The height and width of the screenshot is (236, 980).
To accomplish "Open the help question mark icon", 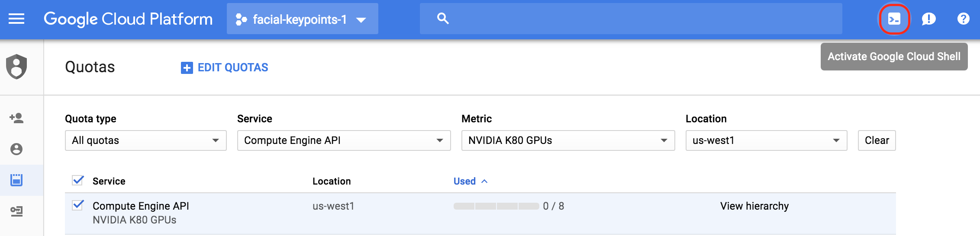I will point(963,19).
